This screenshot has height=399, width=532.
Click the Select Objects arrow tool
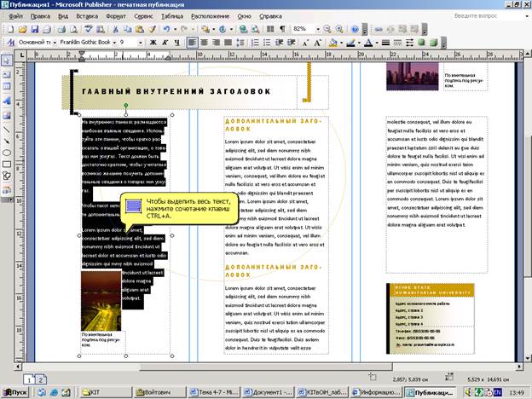[x=7, y=61]
